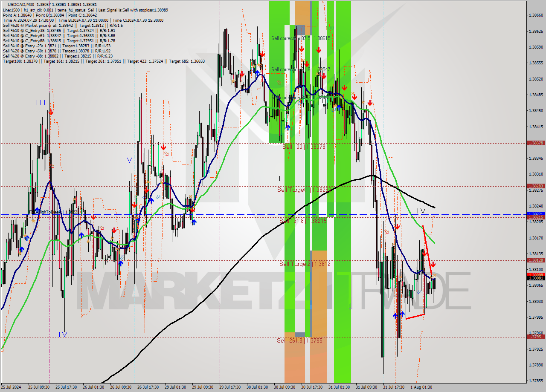Image resolution: width=546 pixels, height=392 pixels.
Task: Select the 'Sell 100 | 1.38378' chart label
Action: coord(304,147)
